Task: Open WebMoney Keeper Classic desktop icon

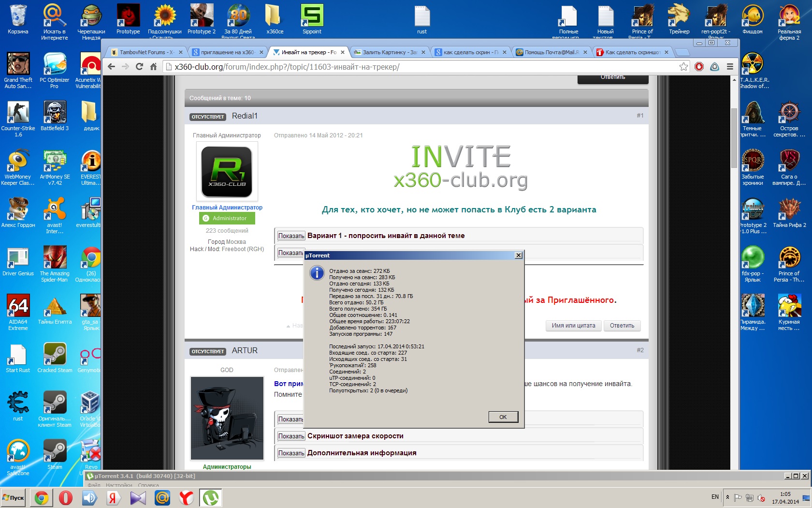Action: point(18,167)
